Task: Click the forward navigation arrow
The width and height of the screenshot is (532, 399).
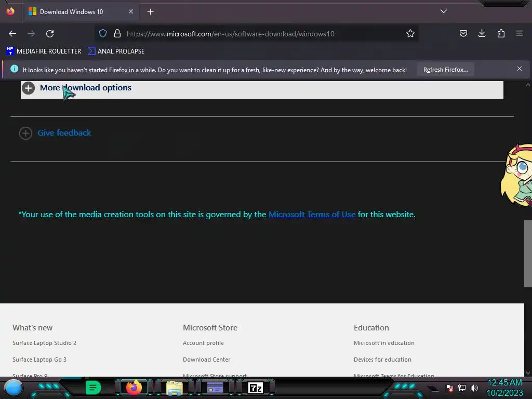Action: 31,34
